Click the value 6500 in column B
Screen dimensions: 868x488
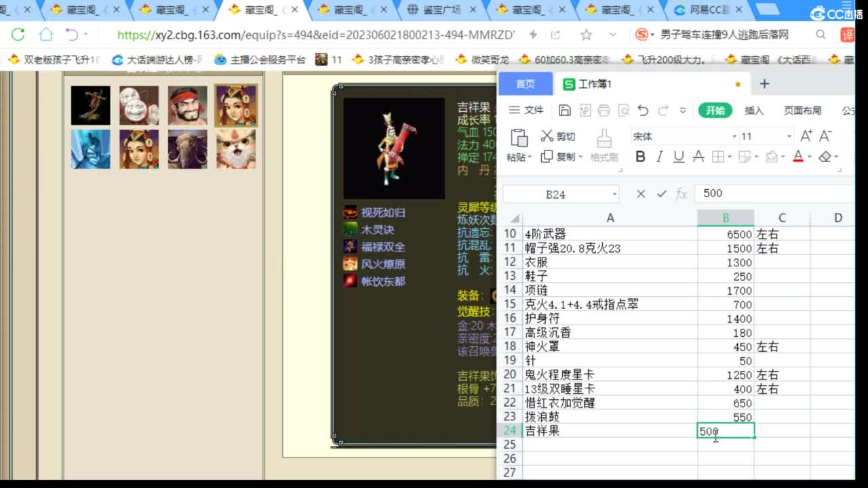[x=739, y=234]
